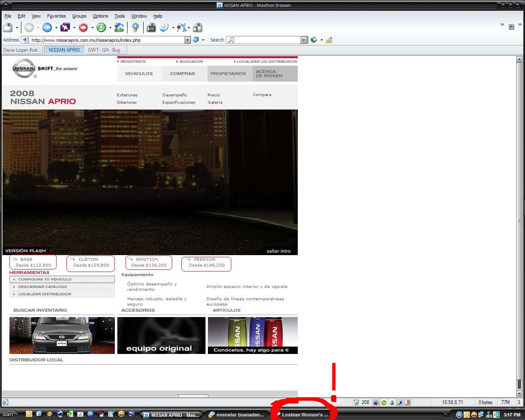Open the search box history dropdown
The image size is (525, 420).
[304, 40]
